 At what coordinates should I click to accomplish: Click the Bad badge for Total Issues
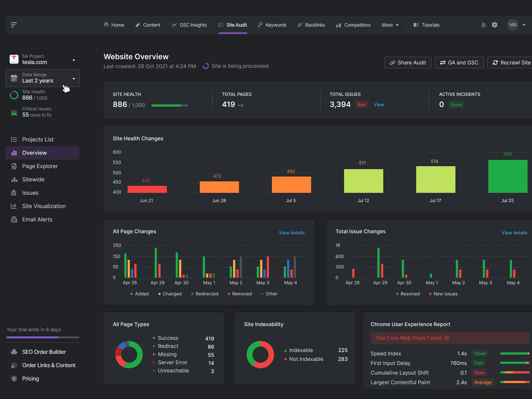[362, 105]
